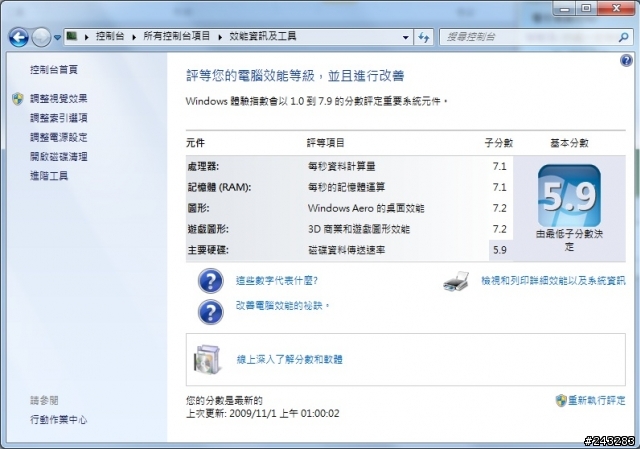
Task: Click the question icon beside 這些數字代表什麼
Action: point(211,281)
